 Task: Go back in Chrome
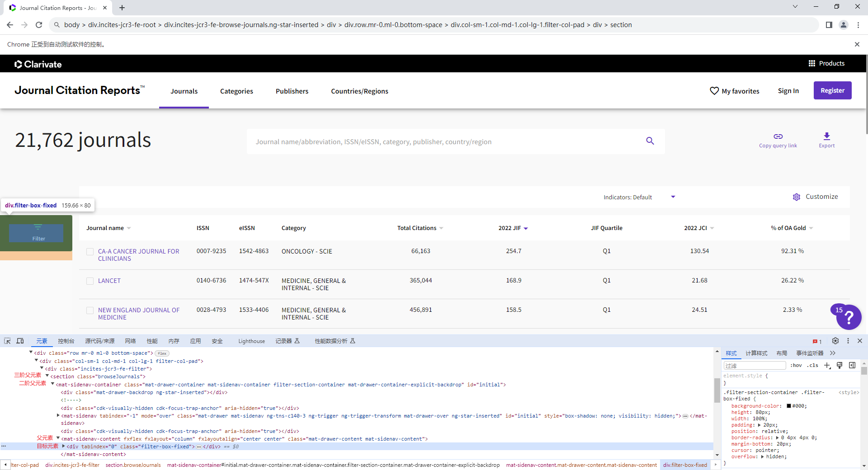coord(10,25)
